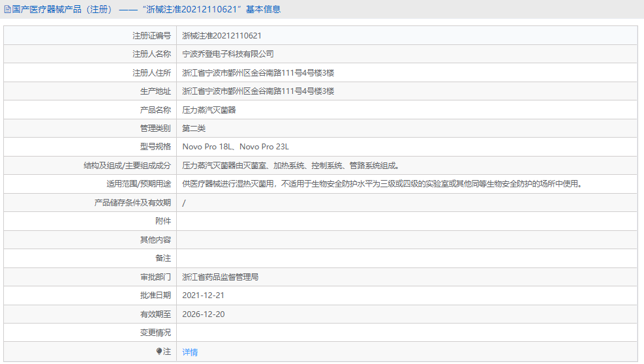Select registration number value 浙械注准20212110621
The image size is (644, 364).
(222, 36)
